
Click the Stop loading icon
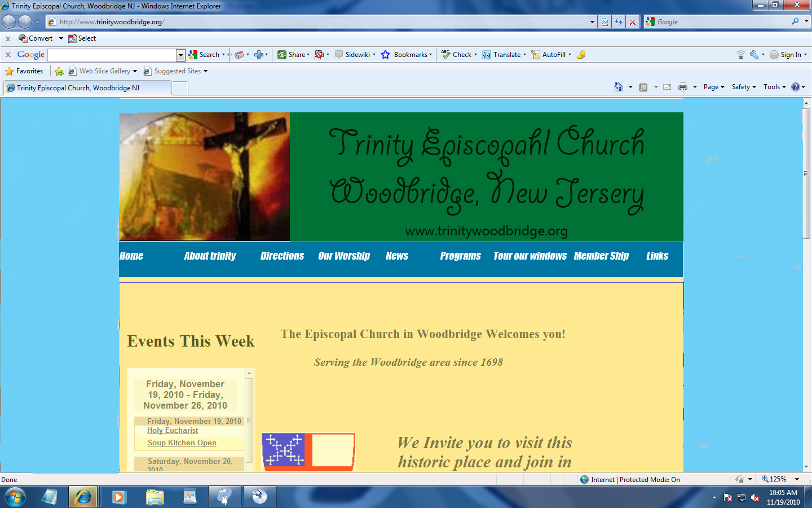pyautogui.click(x=633, y=22)
